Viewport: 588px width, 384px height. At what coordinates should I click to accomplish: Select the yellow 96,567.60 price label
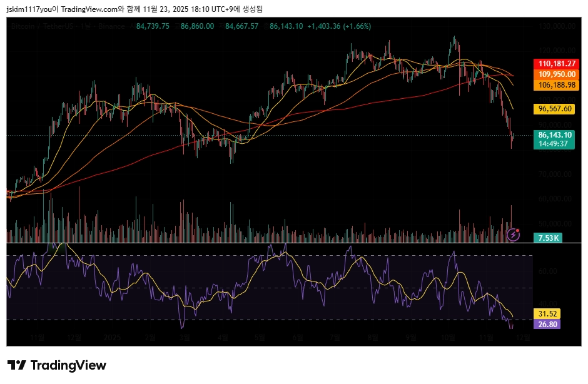coord(555,109)
